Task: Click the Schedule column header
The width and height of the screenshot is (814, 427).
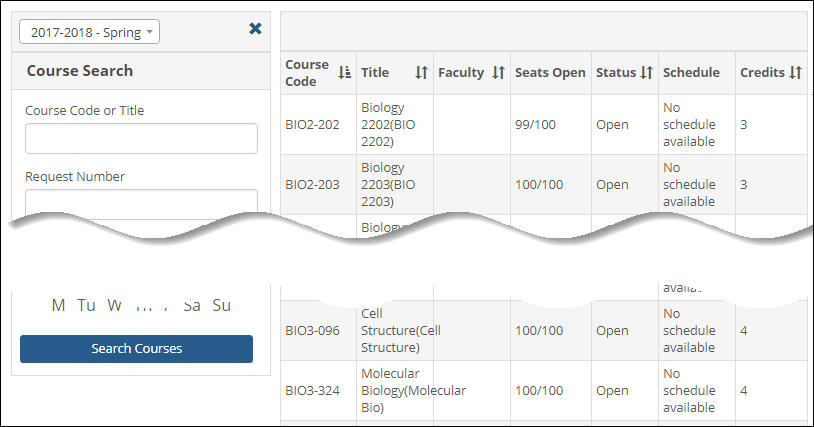Action: [691, 73]
